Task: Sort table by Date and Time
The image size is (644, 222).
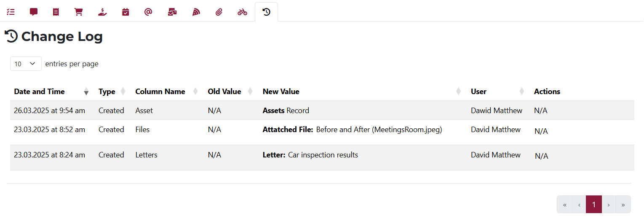Action: coord(39,92)
